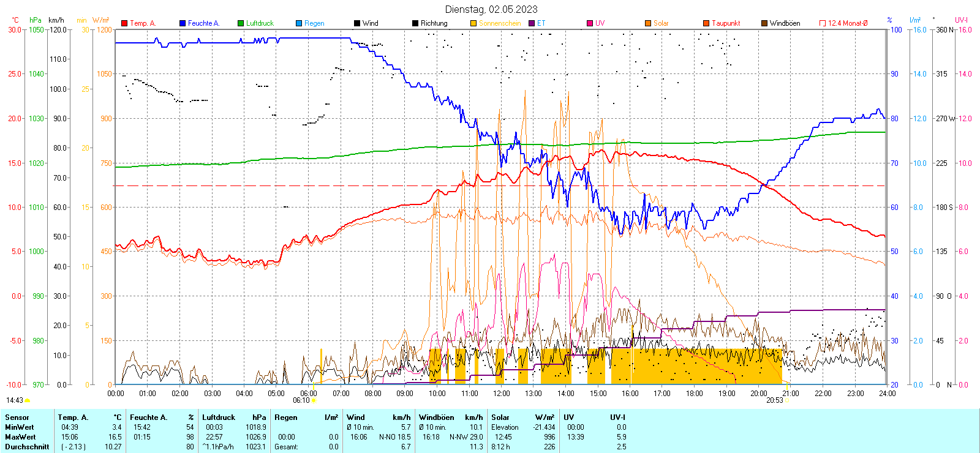The image size is (980, 453).
Task: Click the MaxWert row label
Action: [x=20, y=437]
